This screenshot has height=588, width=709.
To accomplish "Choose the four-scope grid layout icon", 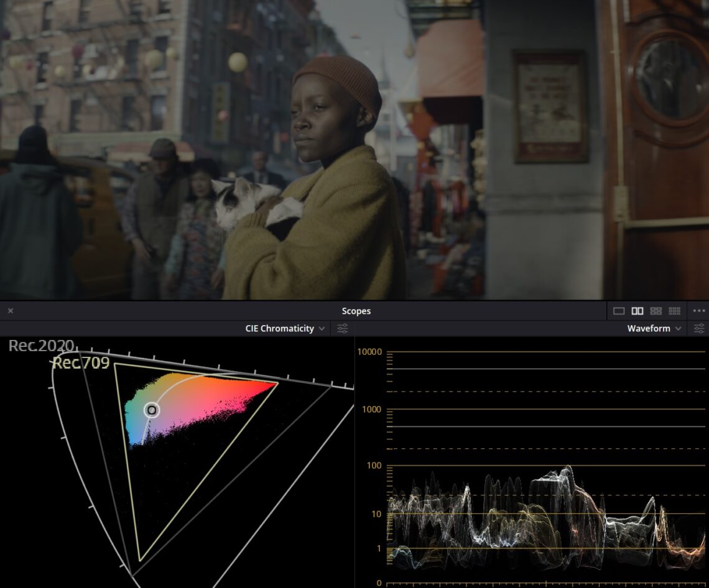I will tap(656, 311).
